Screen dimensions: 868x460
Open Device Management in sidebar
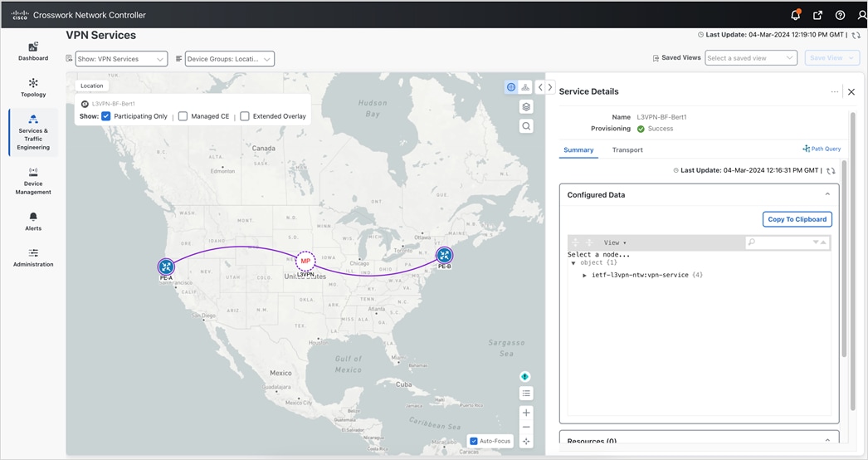(33, 181)
